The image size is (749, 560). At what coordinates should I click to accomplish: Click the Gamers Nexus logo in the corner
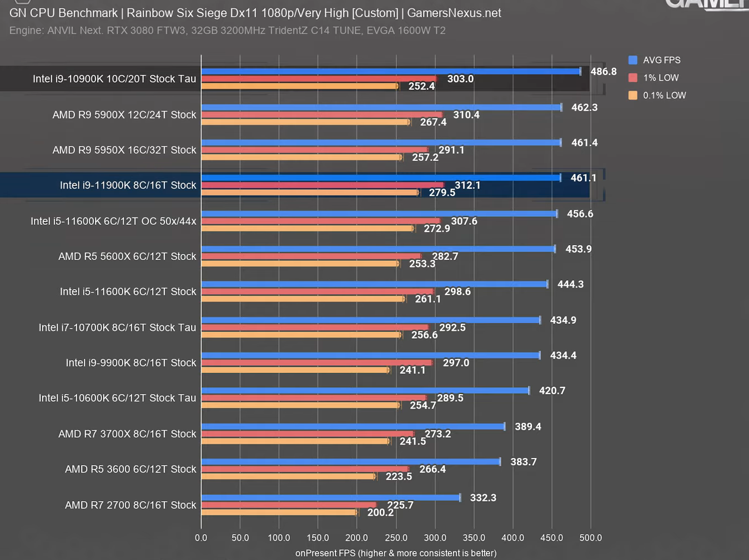click(x=706, y=4)
